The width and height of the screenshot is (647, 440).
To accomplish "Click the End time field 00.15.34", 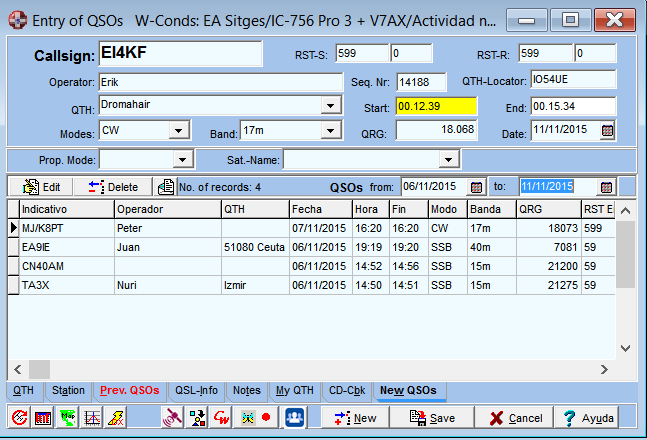I will [573, 106].
